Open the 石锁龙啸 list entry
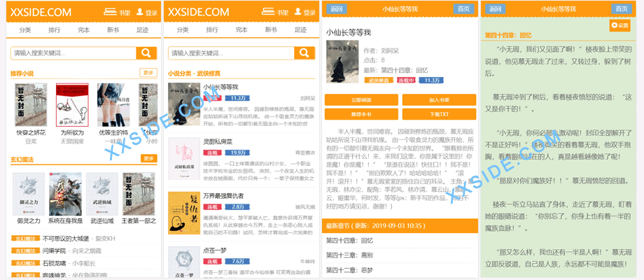 (54, 262)
